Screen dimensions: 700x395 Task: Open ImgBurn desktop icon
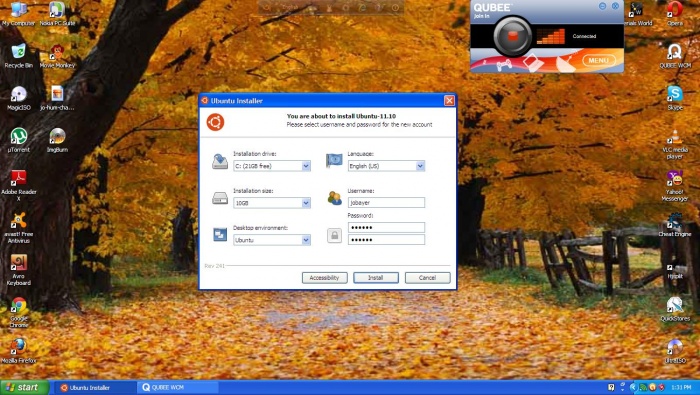[x=57, y=140]
